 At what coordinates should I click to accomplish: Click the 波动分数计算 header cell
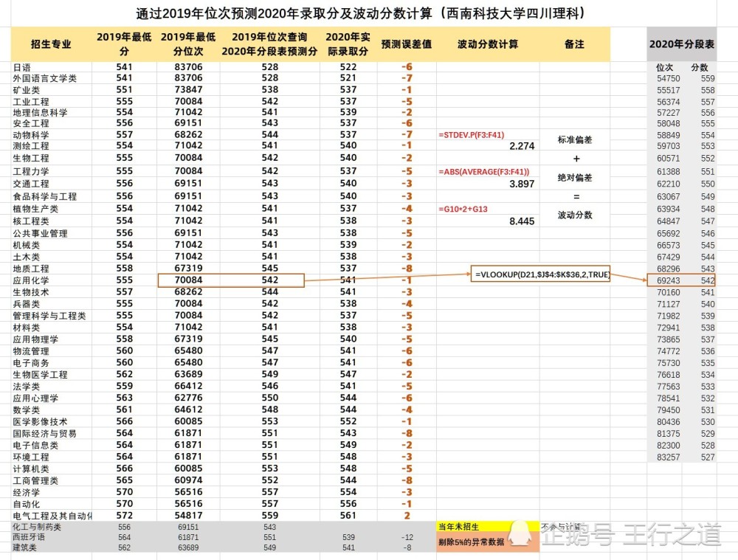pos(488,44)
